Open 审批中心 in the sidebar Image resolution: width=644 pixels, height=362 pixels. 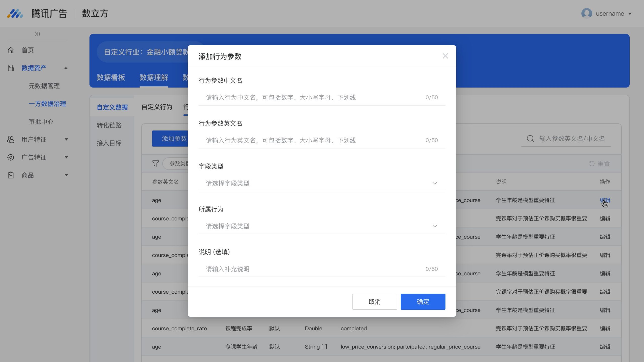point(41,122)
